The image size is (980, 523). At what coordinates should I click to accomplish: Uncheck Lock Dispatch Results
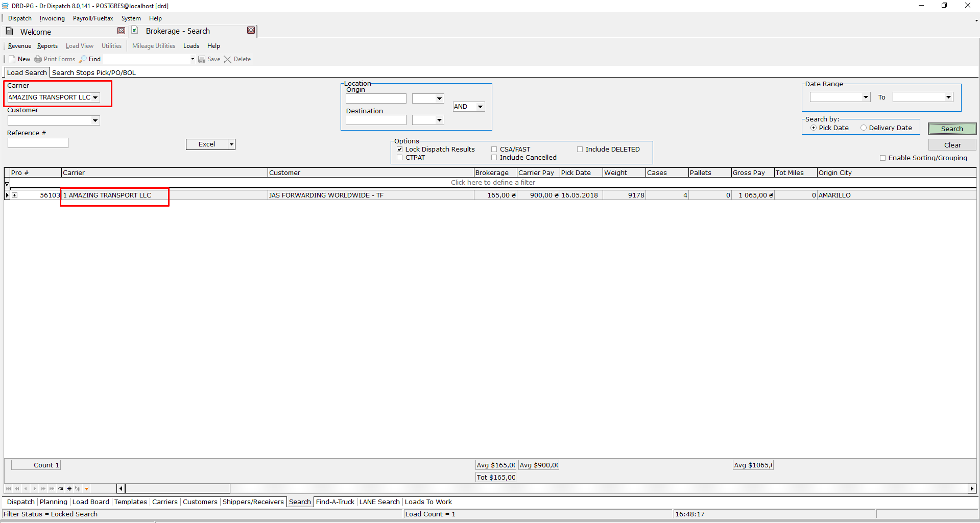pyautogui.click(x=400, y=150)
